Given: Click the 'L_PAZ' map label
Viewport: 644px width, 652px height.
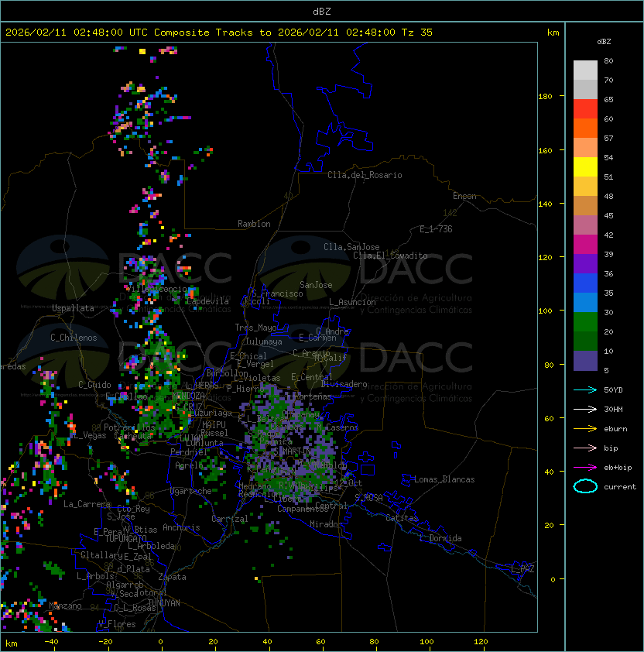Looking at the screenshot, I should pyautogui.click(x=522, y=569).
